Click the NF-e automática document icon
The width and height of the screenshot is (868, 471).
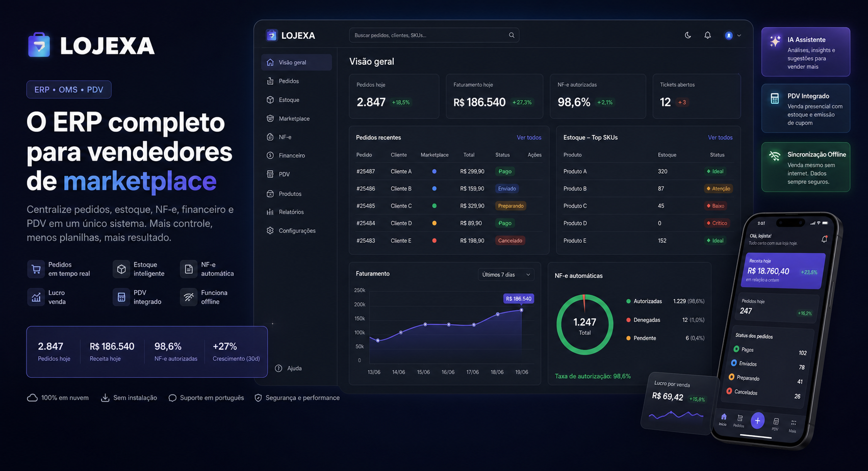pyautogui.click(x=189, y=269)
